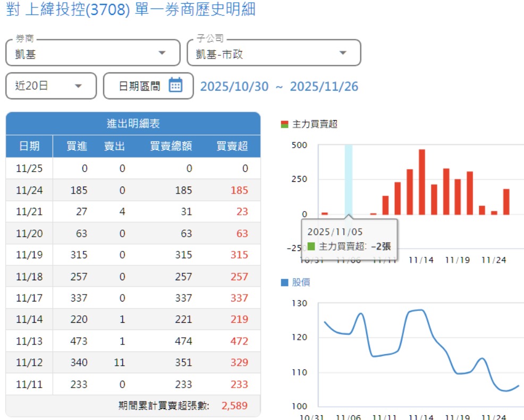
Task: Open the 券商 dropdown showing 凱基
Action: click(x=93, y=53)
